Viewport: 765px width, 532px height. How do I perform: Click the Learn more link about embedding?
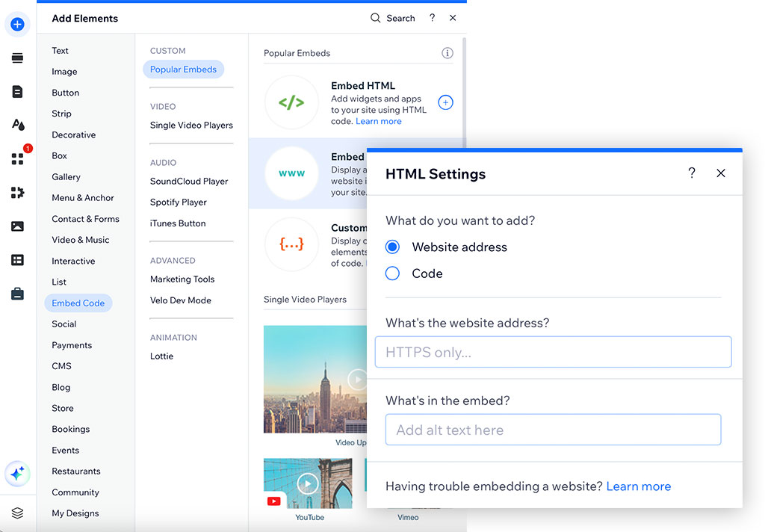[638, 486]
